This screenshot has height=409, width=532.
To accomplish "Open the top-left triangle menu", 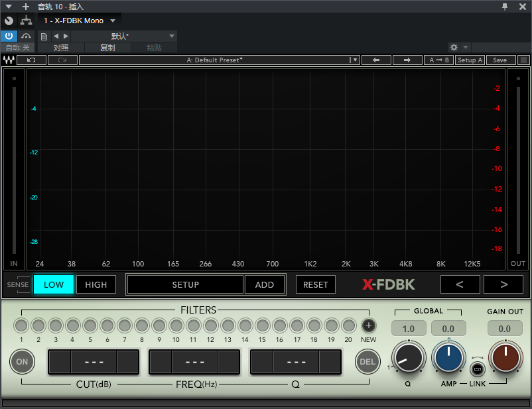I will click(9, 7).
